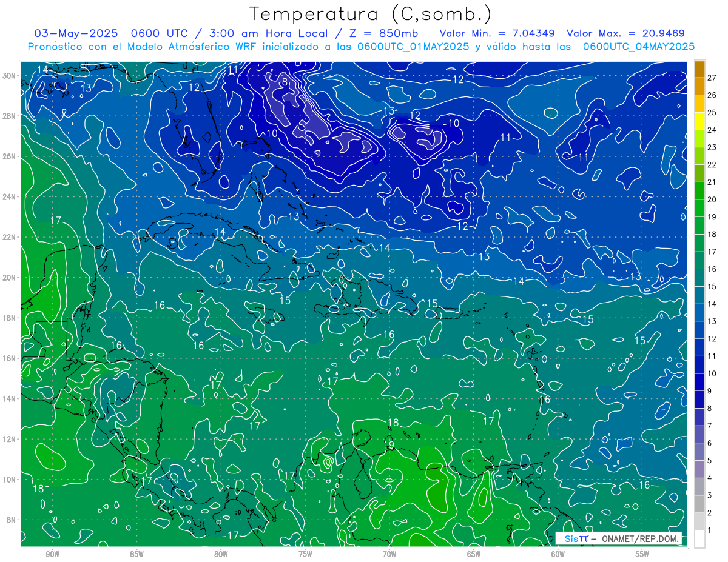The image size is (728, 562).
Task: Click the 55W longitude axis label
Action: (x=642, y=554)
